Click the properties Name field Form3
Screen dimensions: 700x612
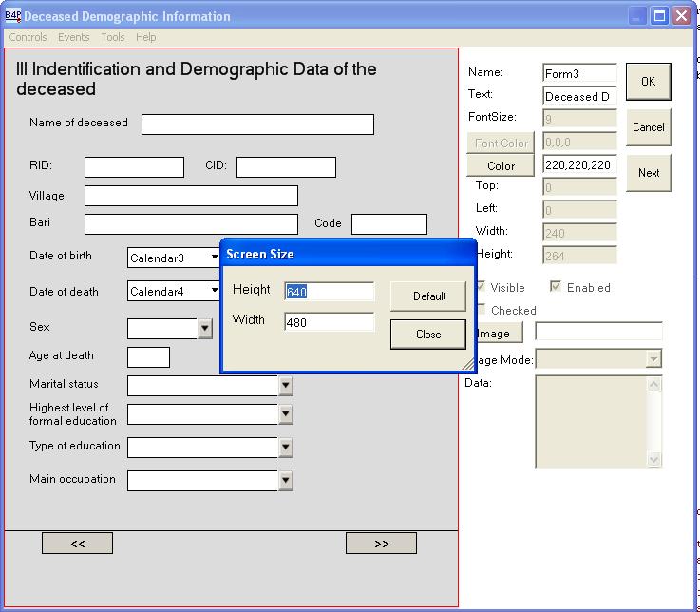(x=579, y=73)
